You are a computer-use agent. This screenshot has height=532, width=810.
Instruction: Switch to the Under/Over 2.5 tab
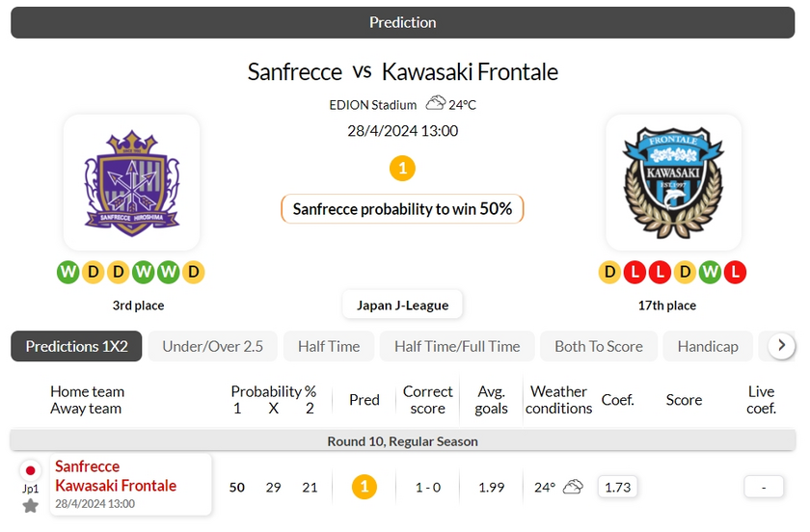click(x=213, y=346)
